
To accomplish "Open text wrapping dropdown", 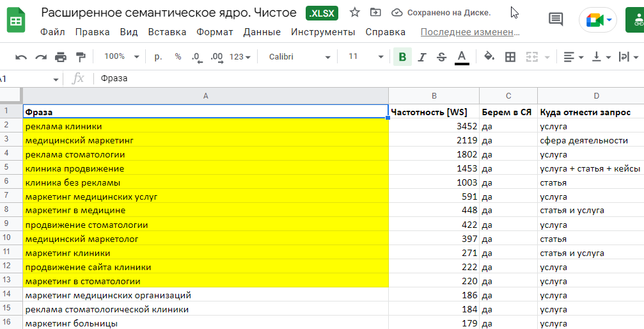I will [x=628, y=57].
